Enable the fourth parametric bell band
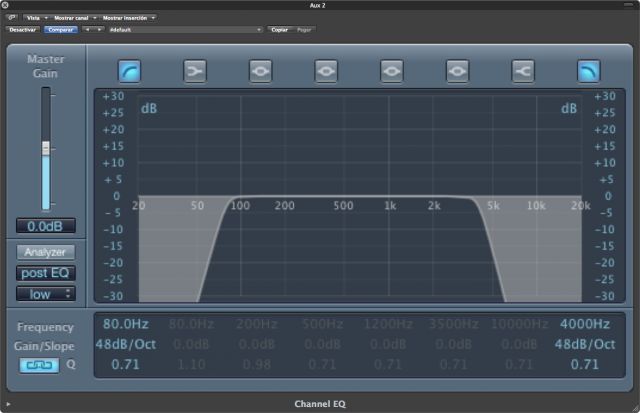 coord(457,70)
